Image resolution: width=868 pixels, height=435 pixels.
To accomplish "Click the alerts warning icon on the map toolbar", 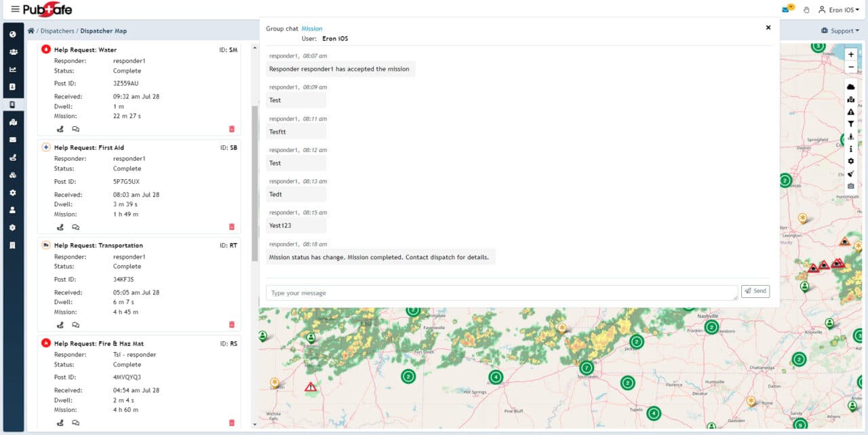I will (851, 111).
